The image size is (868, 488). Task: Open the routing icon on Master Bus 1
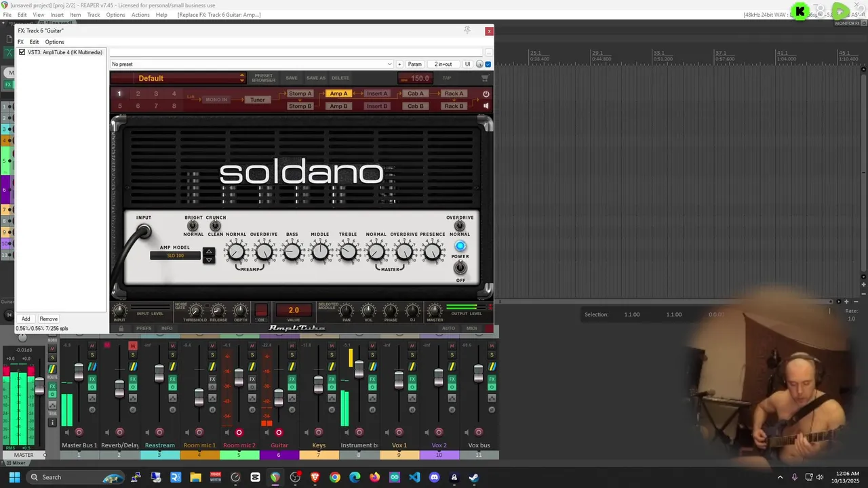pyautogui.click(x=92, y=367)
